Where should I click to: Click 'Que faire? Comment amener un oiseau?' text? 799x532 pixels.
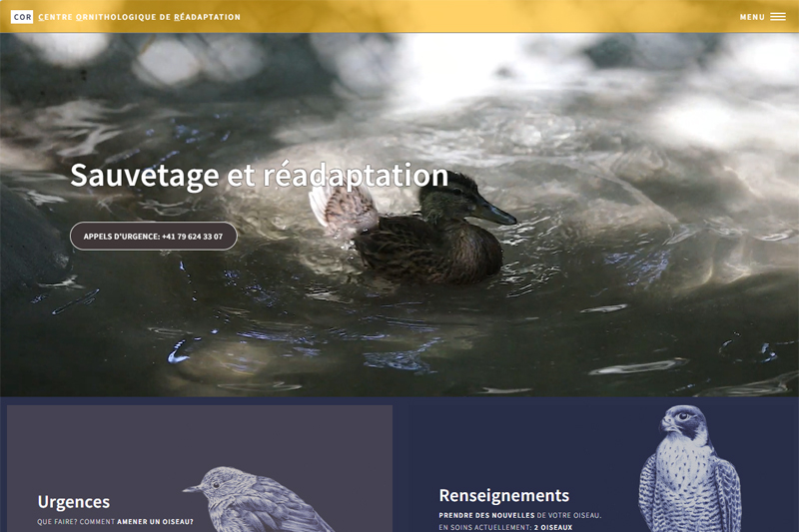(x=115, y=522)
